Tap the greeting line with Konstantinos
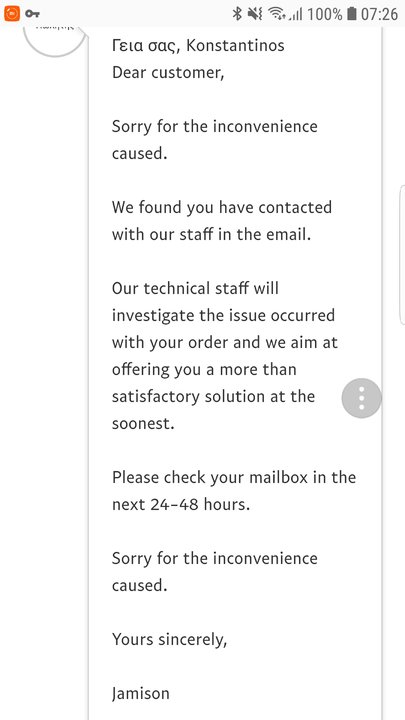The image size is (405, 720). tap(198, 45)
